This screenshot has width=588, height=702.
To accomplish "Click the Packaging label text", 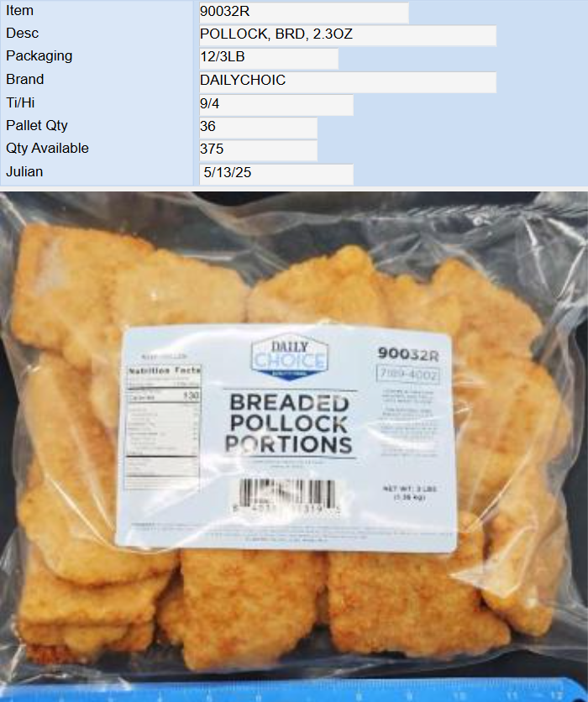I will (x=39, y=56).
